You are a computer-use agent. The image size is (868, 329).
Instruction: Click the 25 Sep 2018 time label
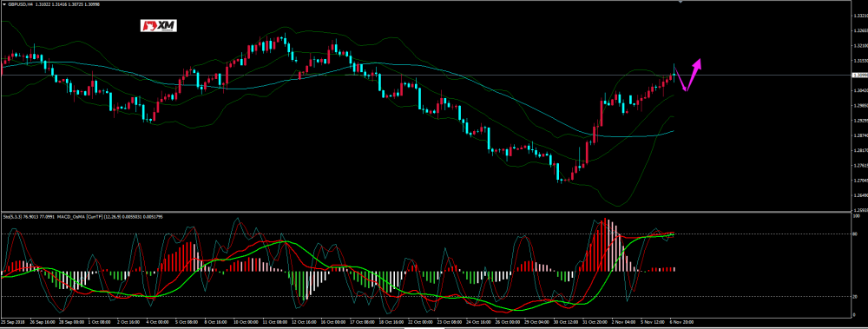pyautogui.click(x=13, y=322)
